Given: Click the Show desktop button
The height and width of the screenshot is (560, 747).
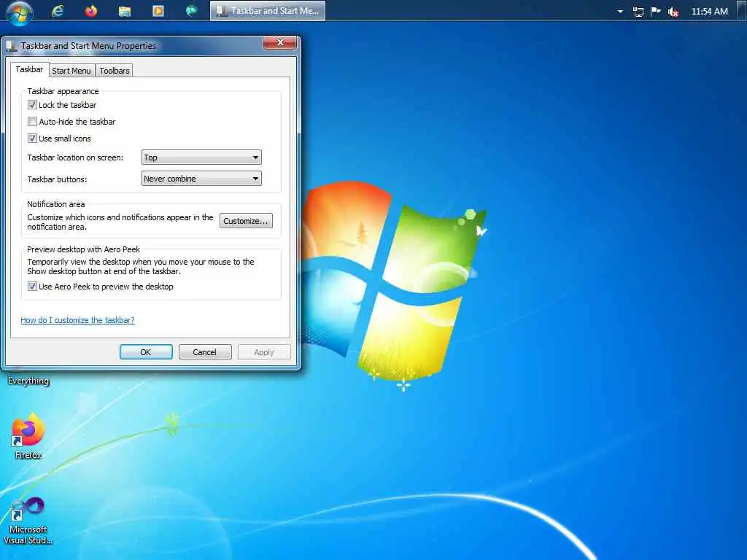Looking at the screenshot, I should pos(742,10).
